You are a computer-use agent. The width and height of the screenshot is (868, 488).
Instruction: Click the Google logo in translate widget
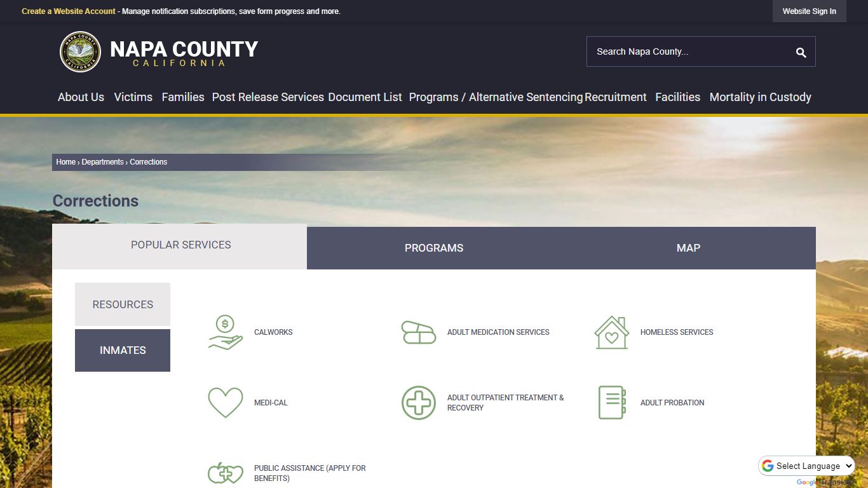[768, 466]
